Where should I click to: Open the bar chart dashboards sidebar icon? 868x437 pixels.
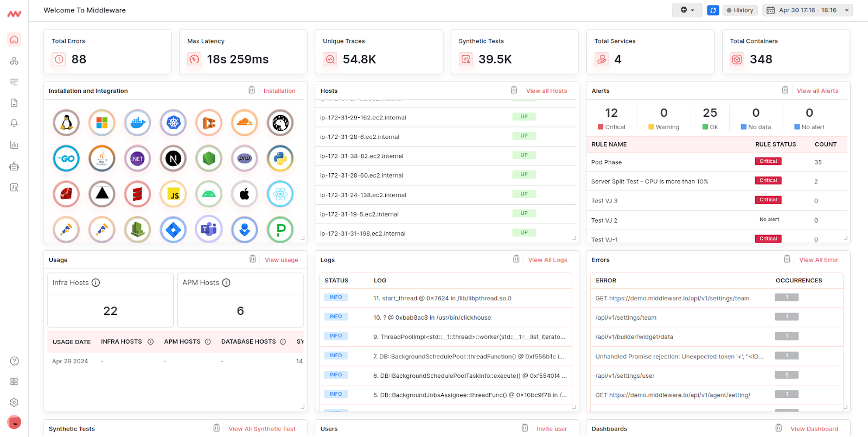tap(14, 145)
